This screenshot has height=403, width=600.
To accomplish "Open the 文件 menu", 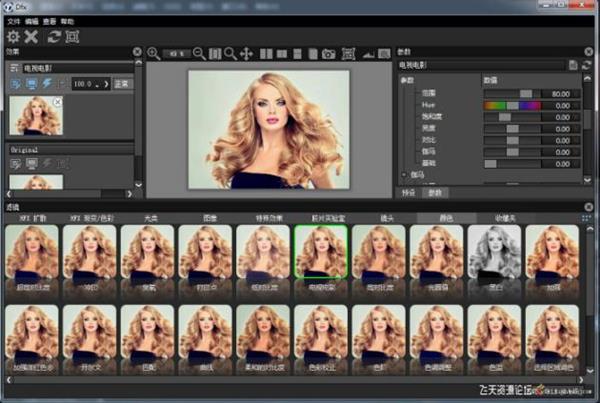I will click(14, 20).
